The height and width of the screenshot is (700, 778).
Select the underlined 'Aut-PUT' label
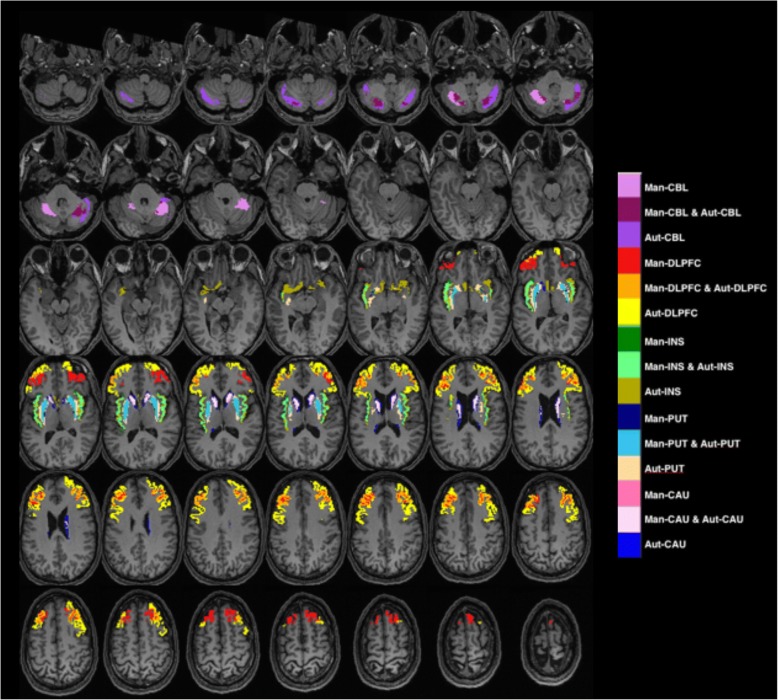pyautogui.click(x=664, y=469)
